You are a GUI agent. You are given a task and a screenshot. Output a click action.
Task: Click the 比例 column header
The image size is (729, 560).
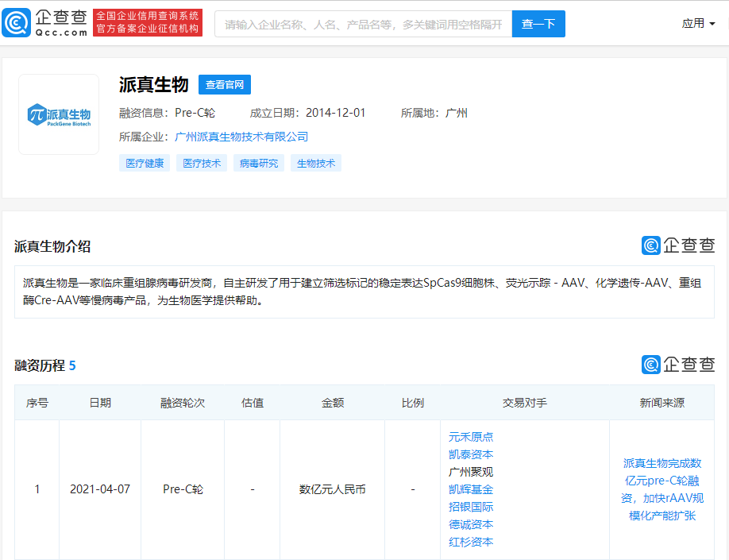(x=413, y=403)
